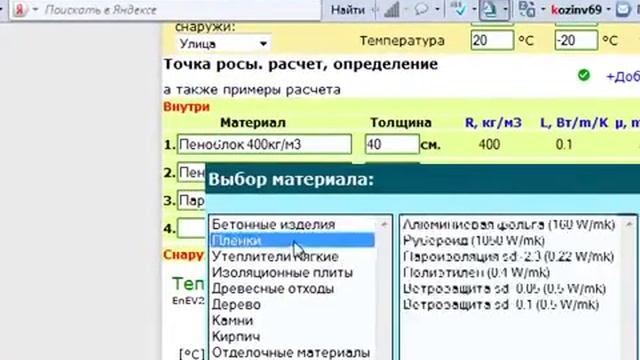Click the empty row 4 material field
Viewport: 640px width, 360px height.
(x=191, y=228)
